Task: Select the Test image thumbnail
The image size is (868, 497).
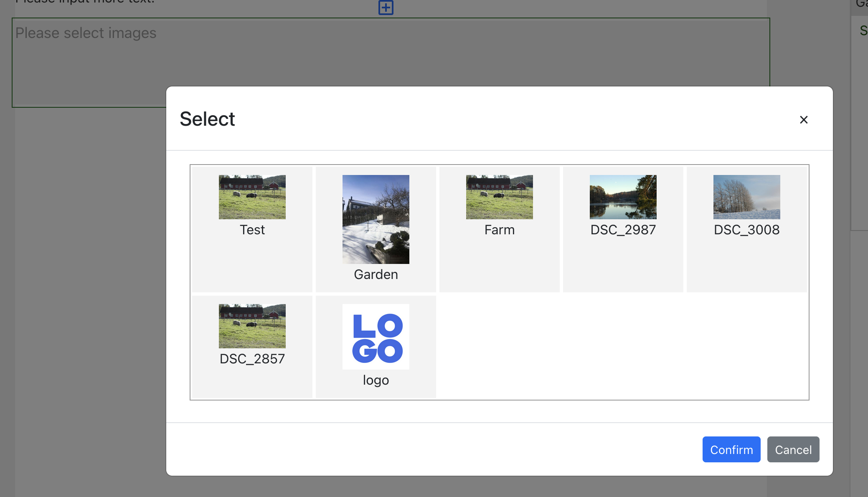Action: [252, 197]
